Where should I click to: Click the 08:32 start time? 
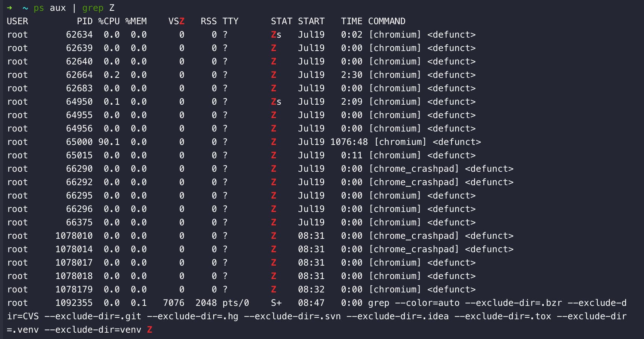pos(311,289)
